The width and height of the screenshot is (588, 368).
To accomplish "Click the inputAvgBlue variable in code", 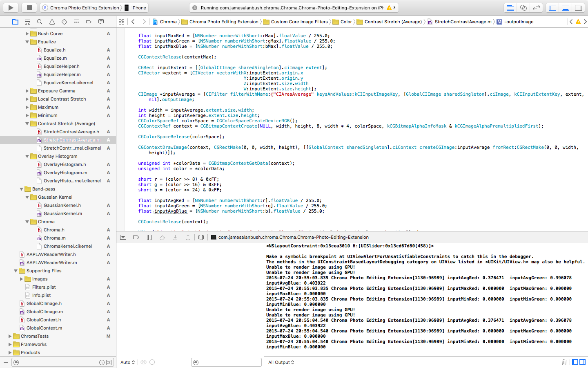I will pyautogui.click(x=171, y=211).
